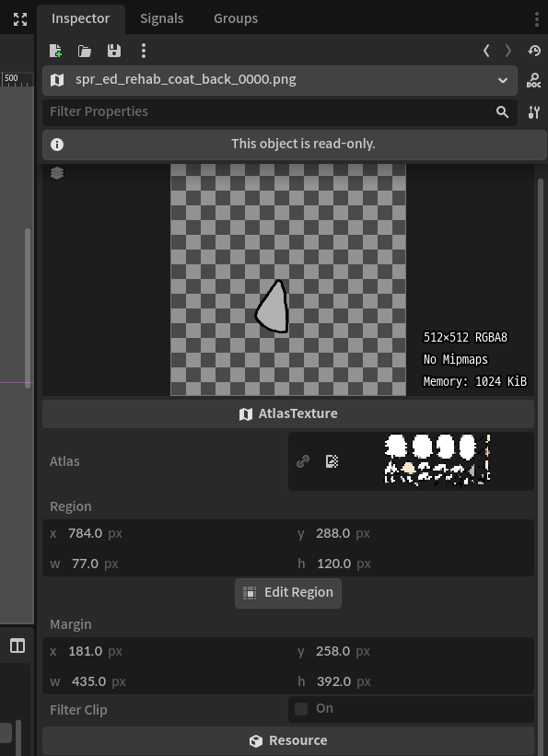Click the Atlas edit resource icon
This screenshot has width=548, height=756.
pyautogui.click(x=332, y=461)
